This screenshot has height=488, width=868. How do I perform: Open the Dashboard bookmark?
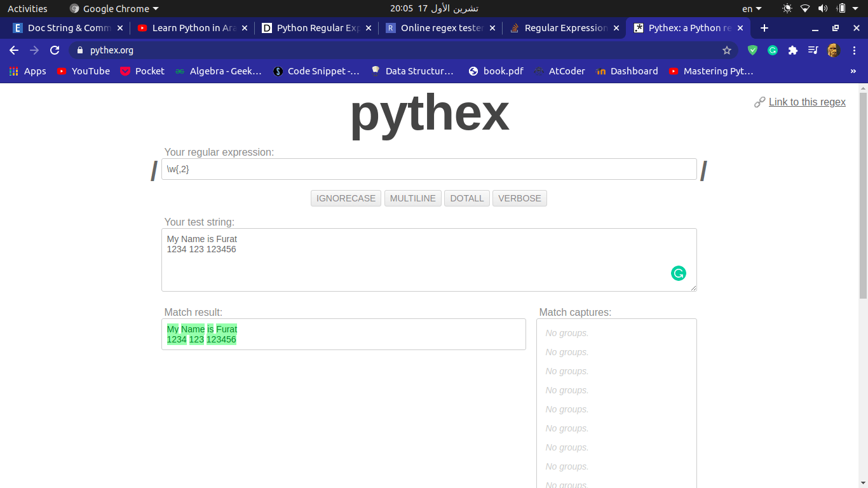point(627,71)
